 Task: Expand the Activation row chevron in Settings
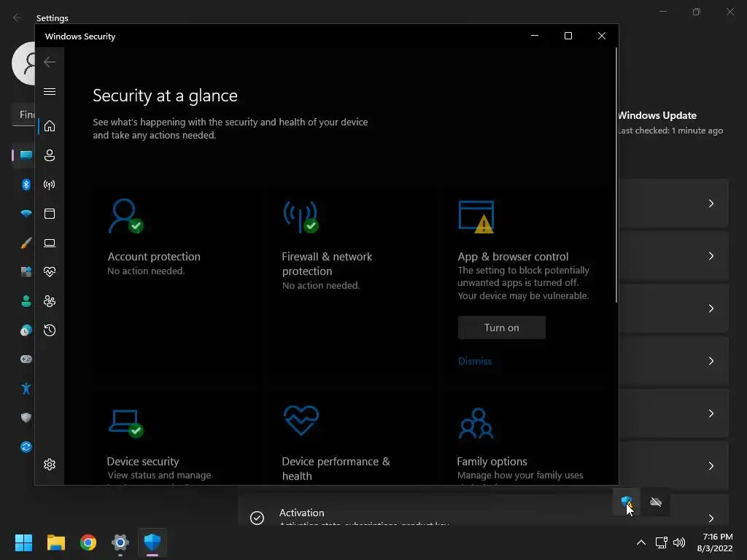point(711,518)
